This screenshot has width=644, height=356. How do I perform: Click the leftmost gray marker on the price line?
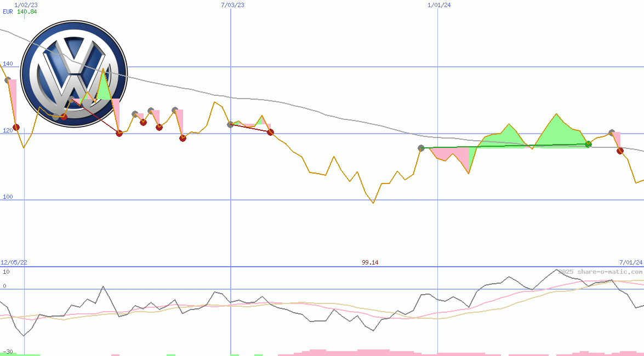[x=8, y=80]
